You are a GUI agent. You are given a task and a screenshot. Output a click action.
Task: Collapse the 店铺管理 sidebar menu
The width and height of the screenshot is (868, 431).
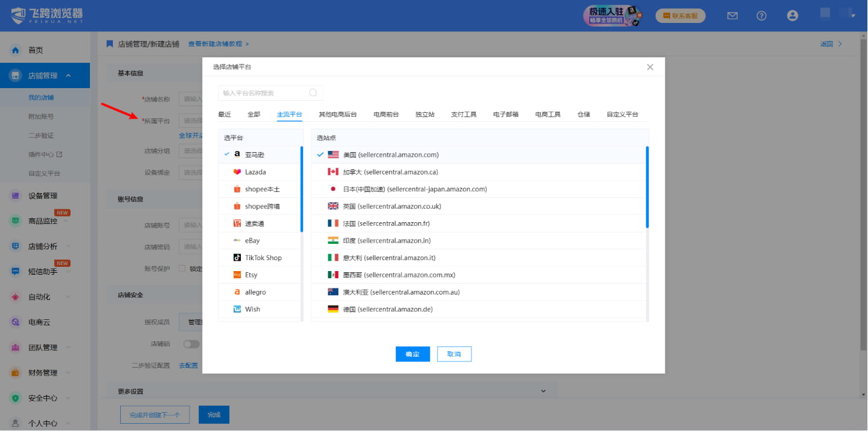click(x=68, y=75)
